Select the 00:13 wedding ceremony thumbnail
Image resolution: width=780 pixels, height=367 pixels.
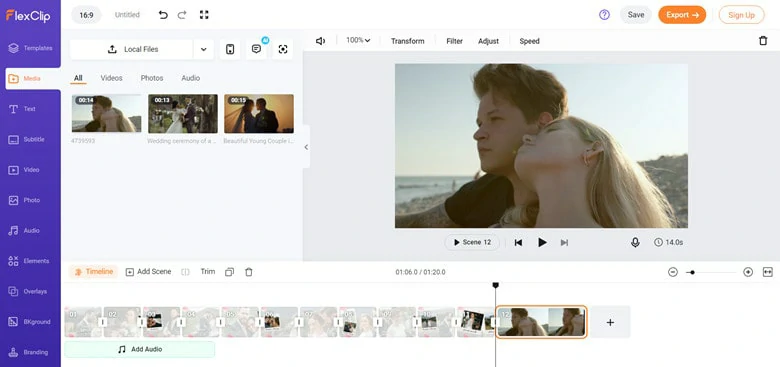click(183, 114)
